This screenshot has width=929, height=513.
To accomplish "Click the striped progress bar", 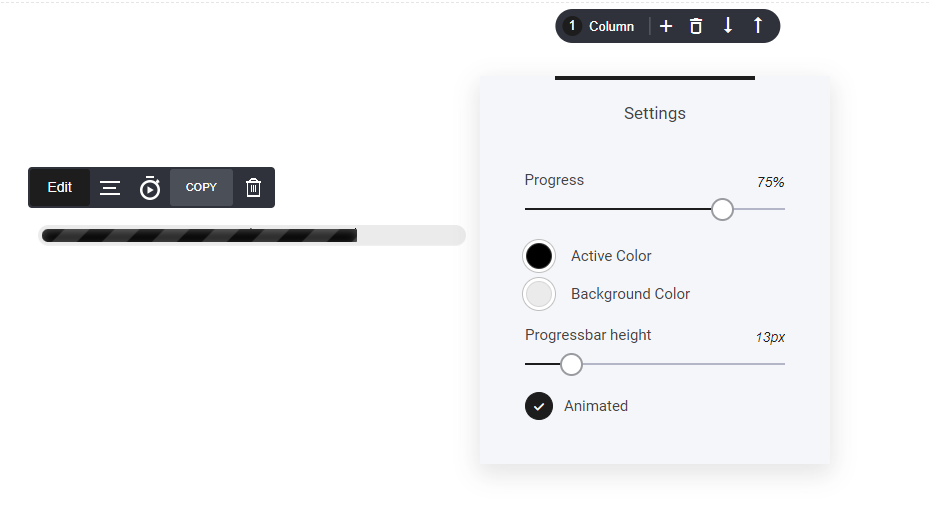I will click(200, 235).
